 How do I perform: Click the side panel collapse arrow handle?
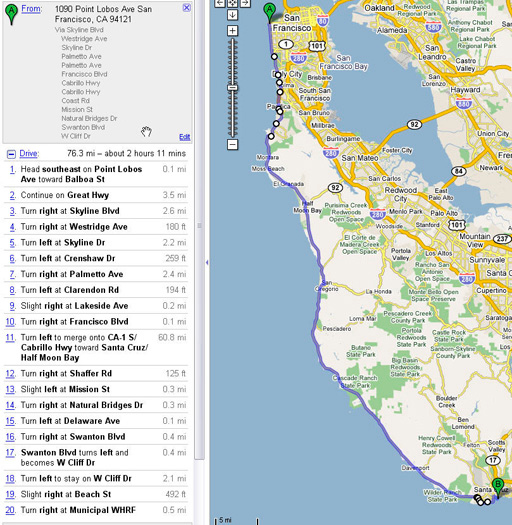(x=207, y=262)
